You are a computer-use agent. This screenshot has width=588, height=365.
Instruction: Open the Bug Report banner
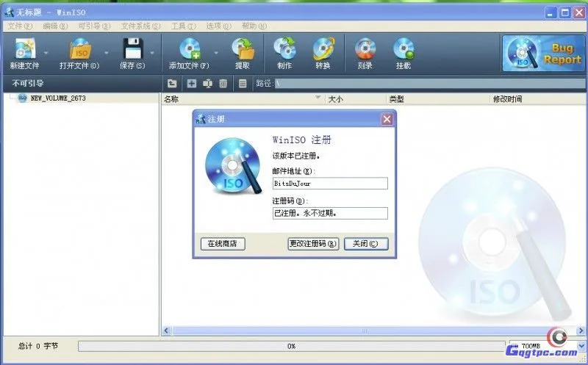pos(542,53)
